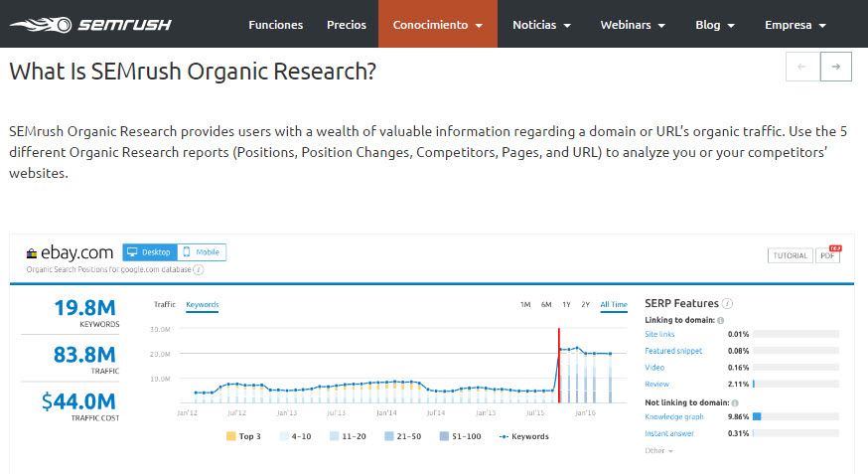868x474 pixels.
Task: Open the Knowledge graph feature
Action: (674, 416)
